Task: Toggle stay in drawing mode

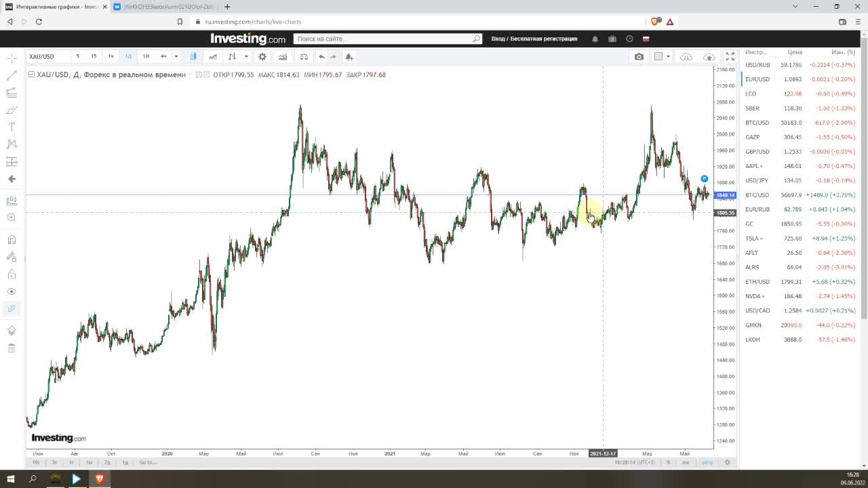Action: pyautogui.click(x=12, y=257)
